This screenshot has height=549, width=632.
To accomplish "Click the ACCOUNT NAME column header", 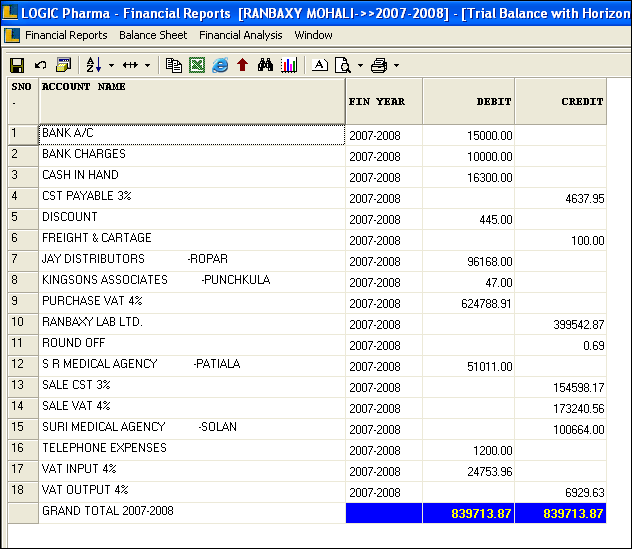I will pos(192,101).
